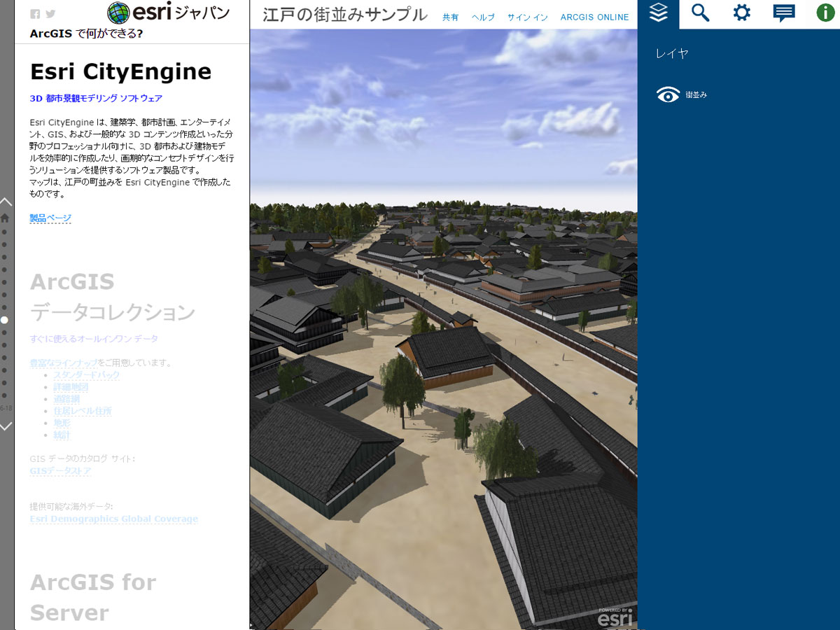
Task: Click the Powered by Esri logo
Action: point(615,616)
